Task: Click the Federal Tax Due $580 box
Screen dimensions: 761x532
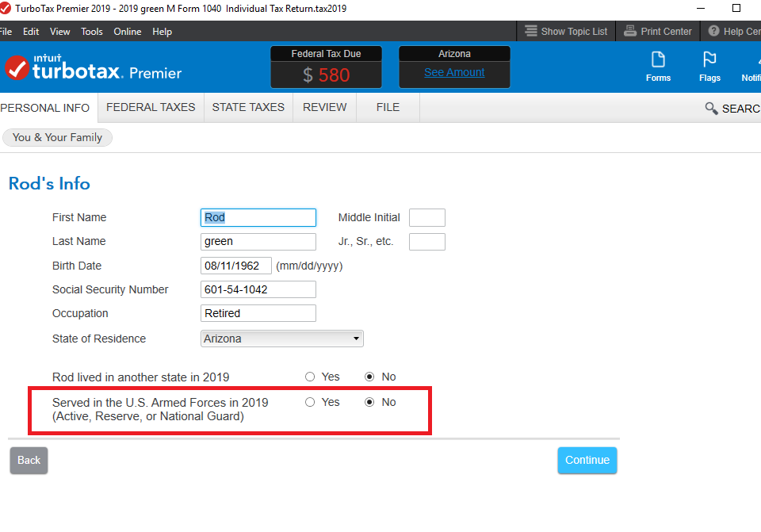Action: pyautogui.click(x=326, y=67)
